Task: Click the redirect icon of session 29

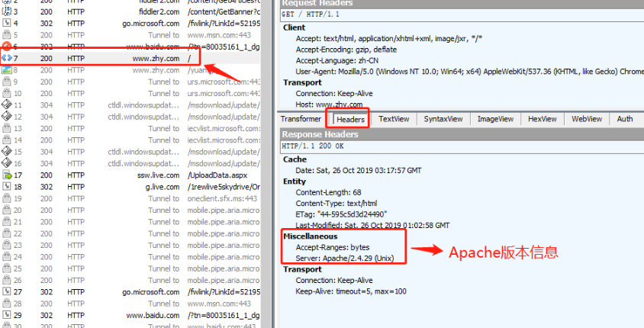Action: 7,315
